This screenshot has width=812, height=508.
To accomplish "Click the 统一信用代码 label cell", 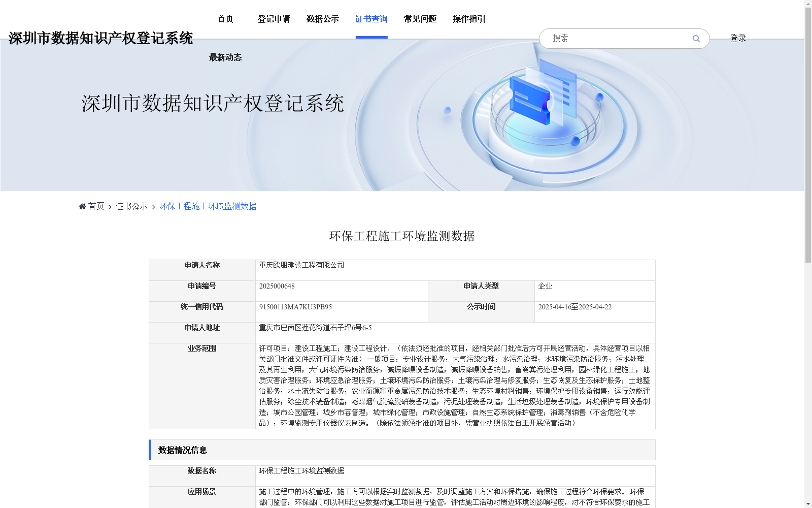I will click(x=202, y=312).
